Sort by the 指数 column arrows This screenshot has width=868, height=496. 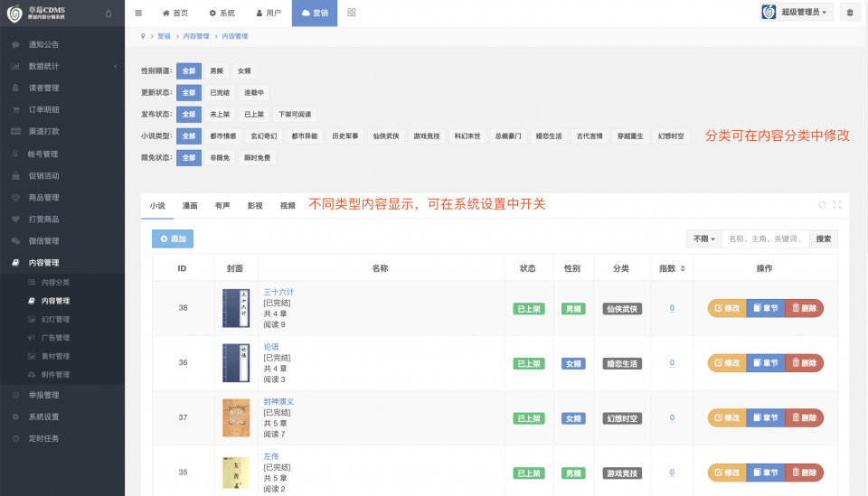pyautogui.click(x=683, y=268)
